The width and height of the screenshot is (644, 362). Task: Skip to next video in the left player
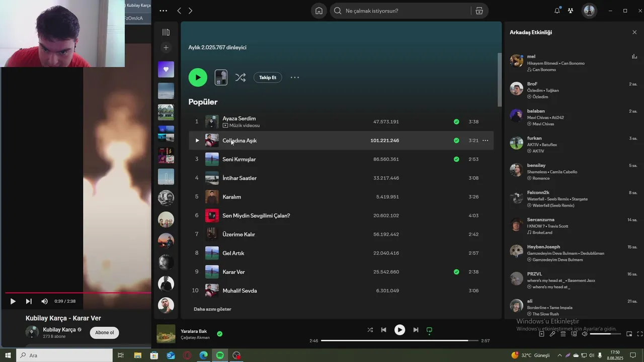pos(29,301)
